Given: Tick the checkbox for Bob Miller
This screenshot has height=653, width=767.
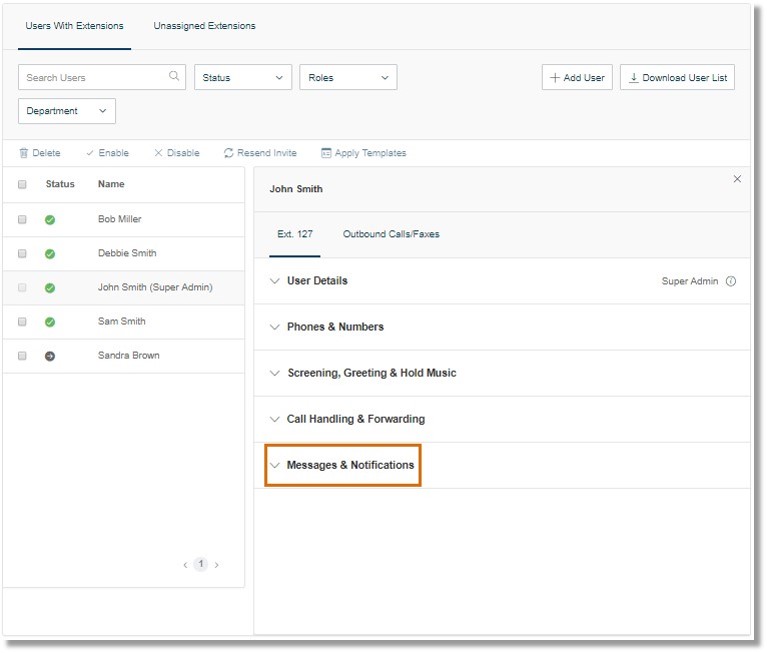Looking at the screenshot, I should click(x=22, y=219).
